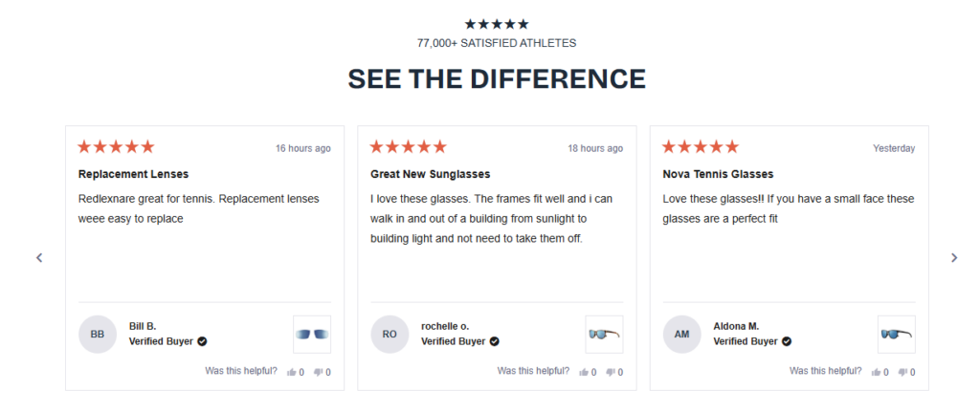
Task: Click the RO reviewer avatar
Action: [x=390, y=335]
